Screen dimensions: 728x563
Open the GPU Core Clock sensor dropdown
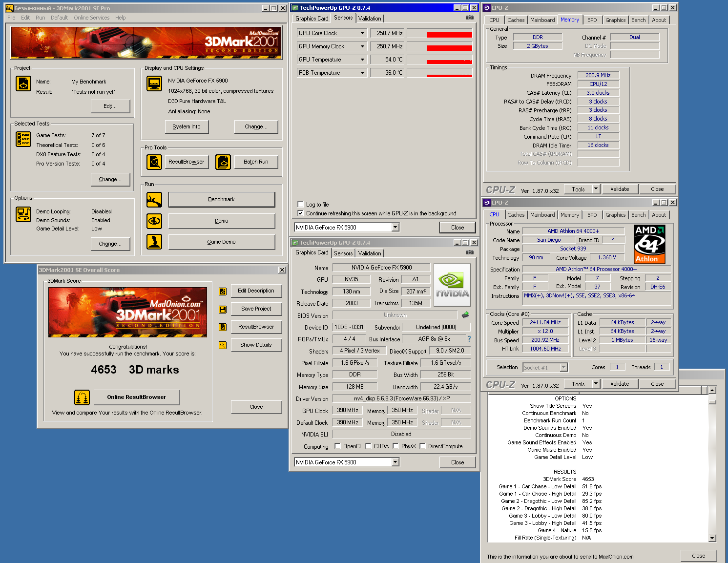point(362,33)
